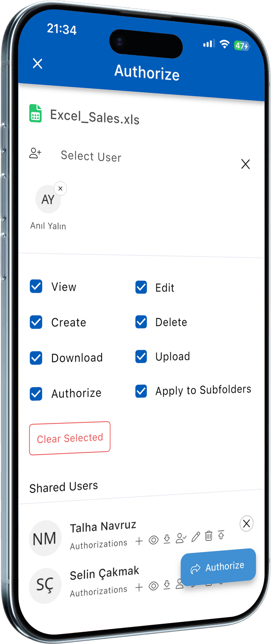271x644 pixels.
Task: Disable the Delete permission checkbox
Action: click(x=141, y=322)
